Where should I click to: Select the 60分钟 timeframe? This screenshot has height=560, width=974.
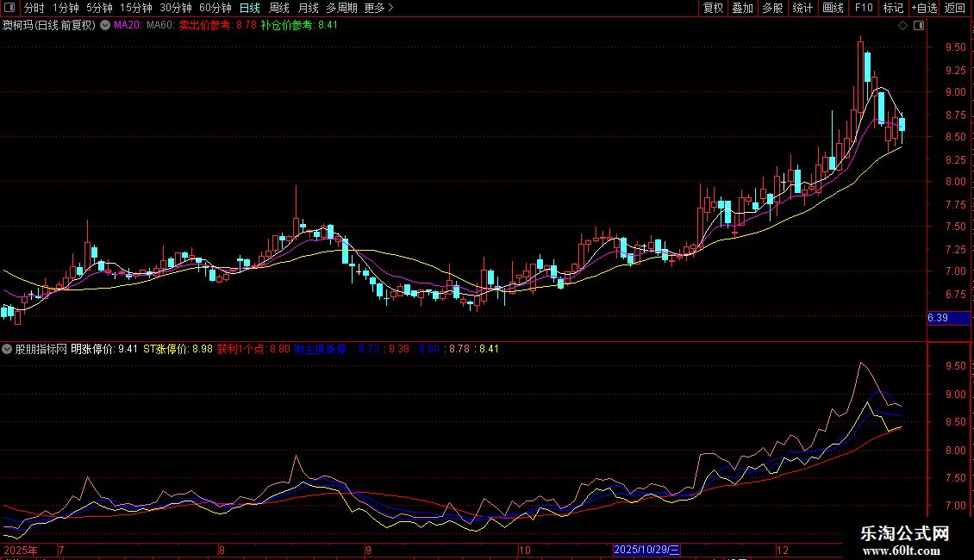point(215,8)
